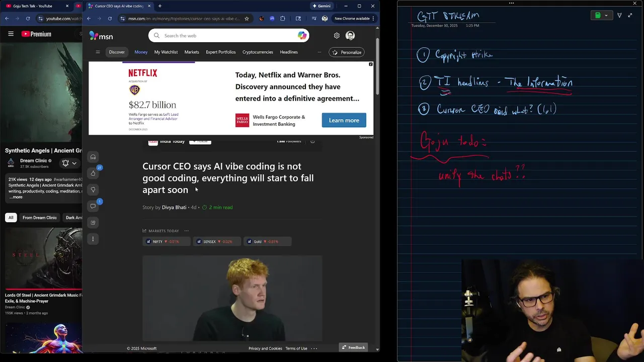The image size is (644, 362).
Task: Open footer more options ellipsis
Action: pyautogui.click(x=314, y=348)
